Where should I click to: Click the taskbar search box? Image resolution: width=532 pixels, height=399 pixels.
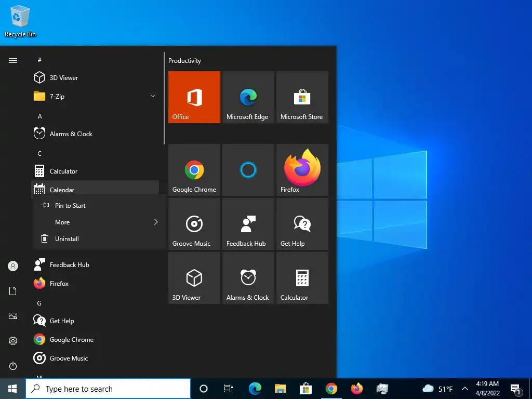tap(108, 389)
